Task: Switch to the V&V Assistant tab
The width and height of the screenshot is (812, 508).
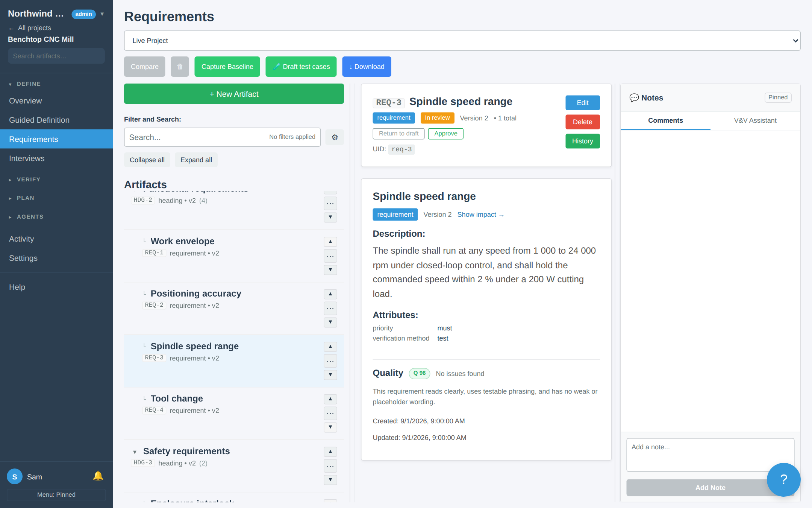Action: click(x=755, y=120)
